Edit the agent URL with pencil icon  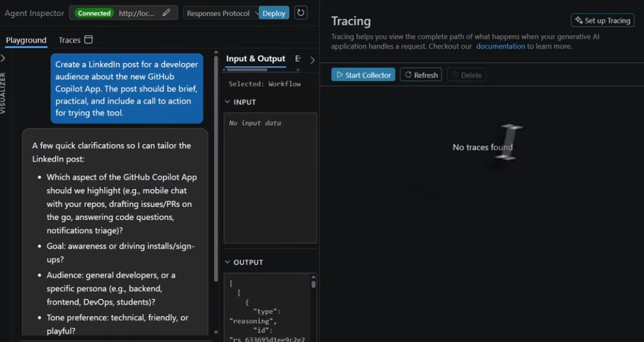point(166,13)
